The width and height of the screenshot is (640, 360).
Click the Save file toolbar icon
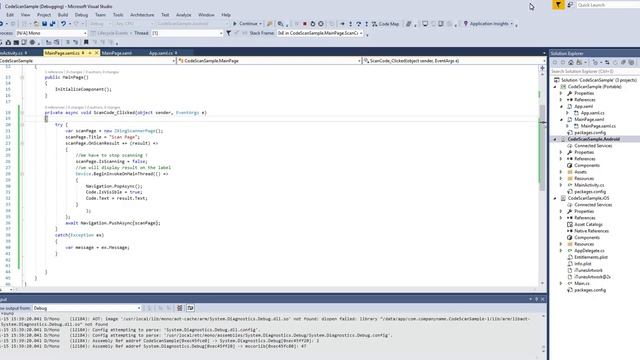pos(44,24)
